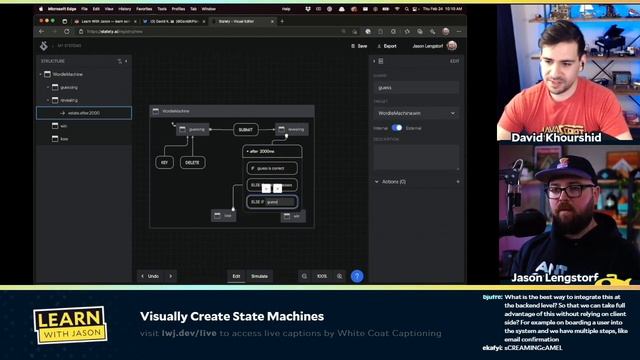Click the Spotlight search icon in the menu bar
This screenshot has width=640, height=360.
click(407, 9)
